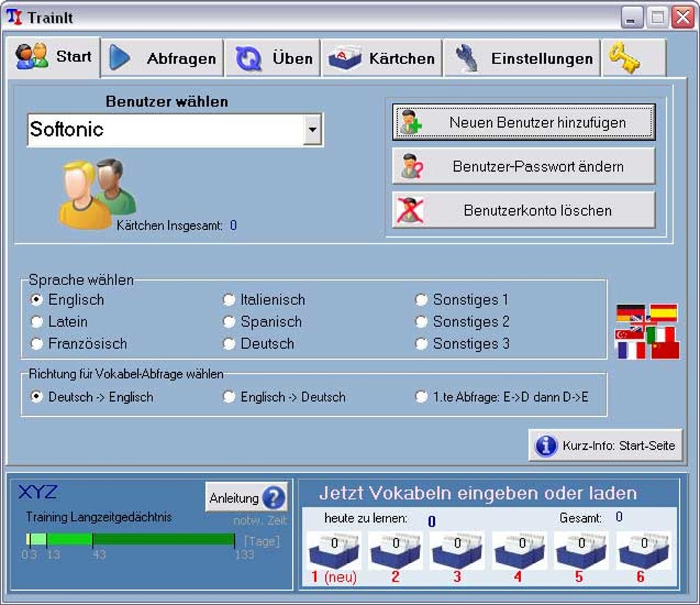Open the Einstellungen tab
The image size is (700, 605).
tap(522, 58)
